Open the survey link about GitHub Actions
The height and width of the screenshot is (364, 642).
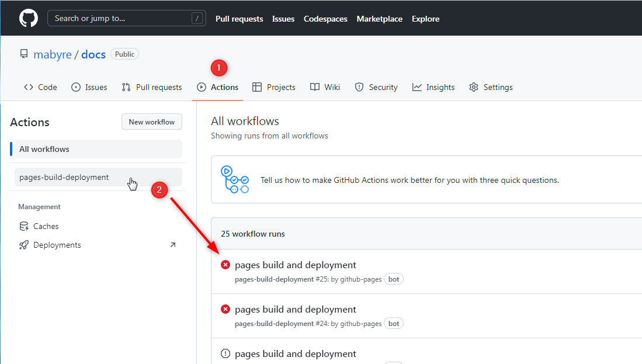[410, 180]
